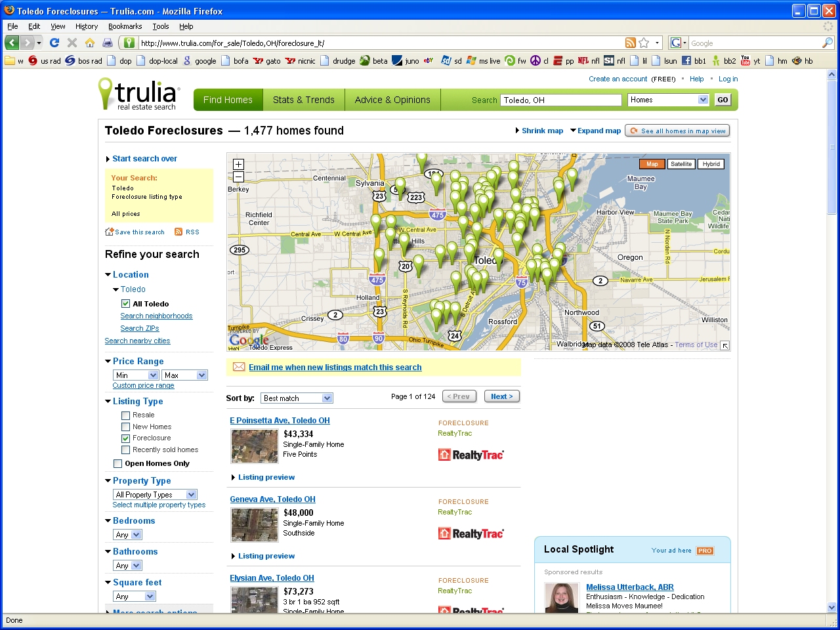Screen dimensions: 840x630
Task: Open the Min price dropdown
Action: click(136, 375)
